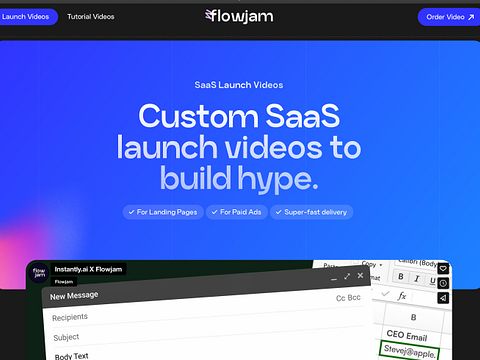Image resolution: width=480 pixels, height=360 pixels.
Task: Click the flowjam logo in header
Action: pyautogui.click(x=239, y=16)
